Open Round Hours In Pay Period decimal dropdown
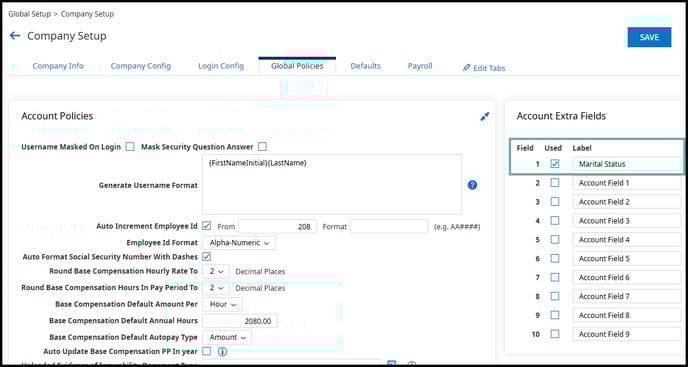Image resolution: width=688 pixels, height=367 pixels. (x=216, y=288)
